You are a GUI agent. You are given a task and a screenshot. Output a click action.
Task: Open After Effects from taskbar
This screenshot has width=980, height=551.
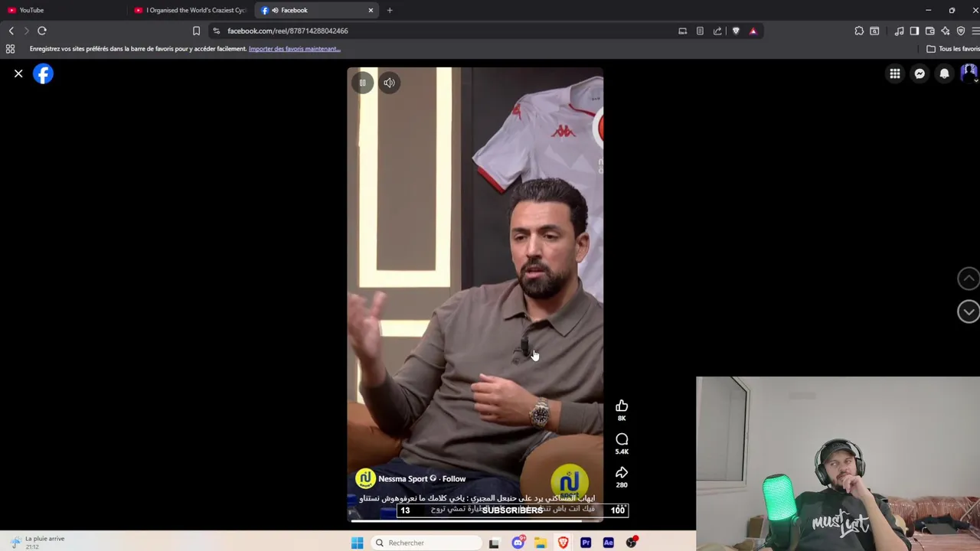coord(608,543)
